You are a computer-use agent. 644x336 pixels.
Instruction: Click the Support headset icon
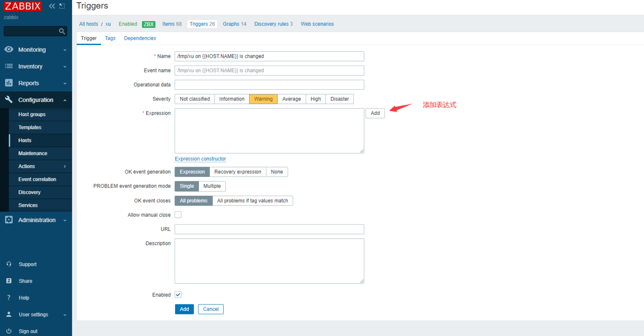point(9,264)
